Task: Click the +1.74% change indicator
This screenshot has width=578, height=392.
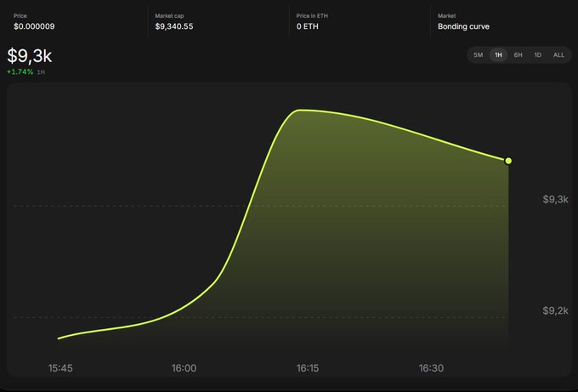Action: point(20,72)
